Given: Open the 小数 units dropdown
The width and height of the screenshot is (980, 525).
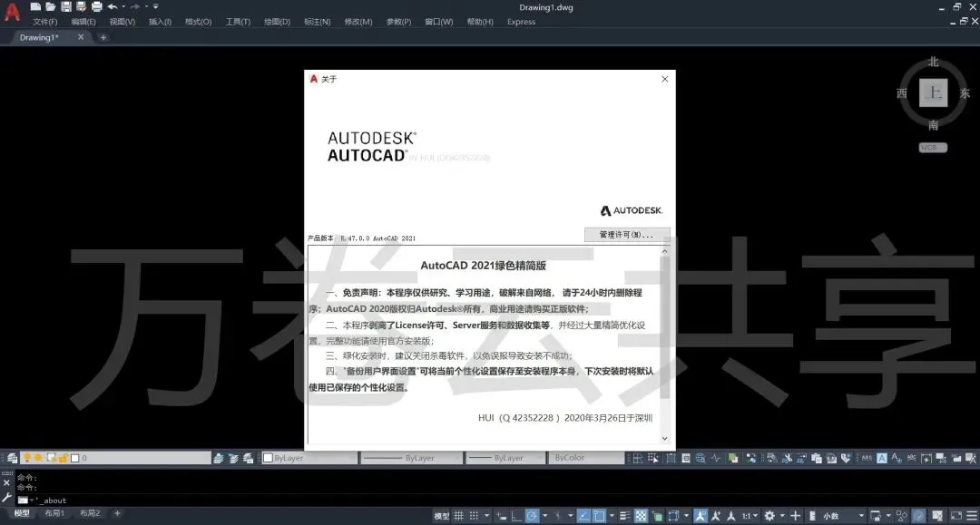Looking at the screenshot, I should tap(844, 516).
